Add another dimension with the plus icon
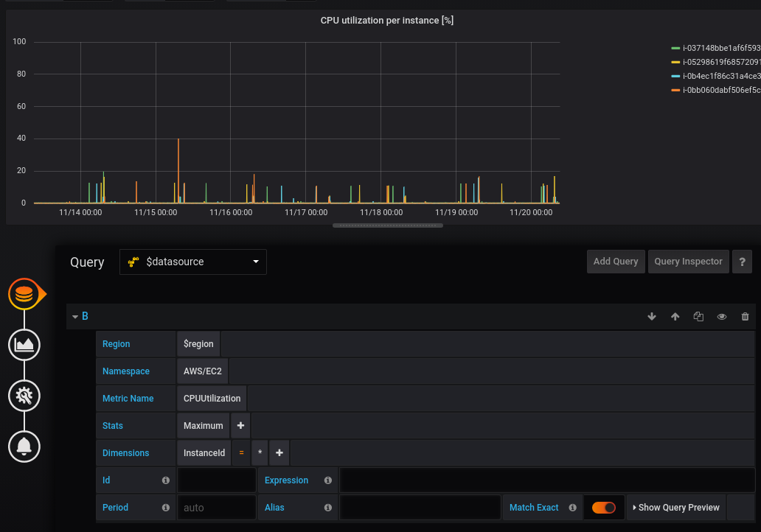 pyautogui.click(x=279, y=452)
